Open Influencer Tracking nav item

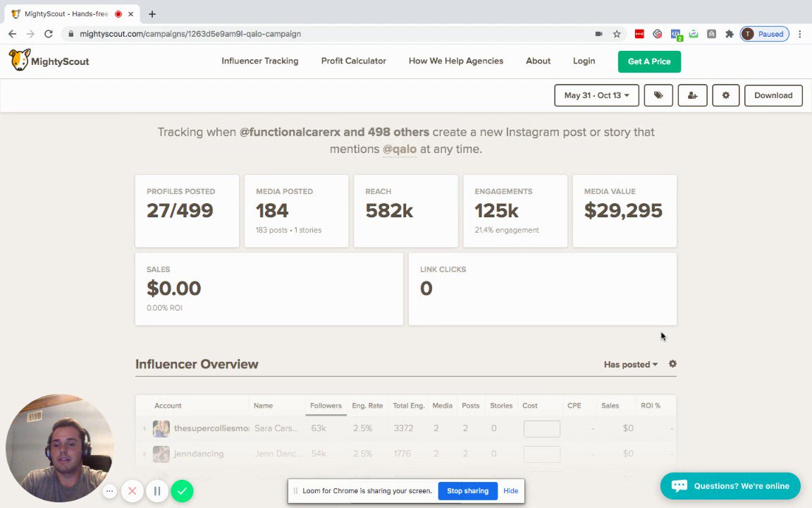click(260, 61)
